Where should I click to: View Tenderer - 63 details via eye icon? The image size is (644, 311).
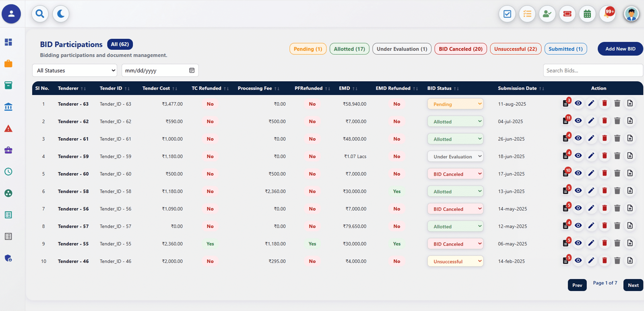[578, 103]
